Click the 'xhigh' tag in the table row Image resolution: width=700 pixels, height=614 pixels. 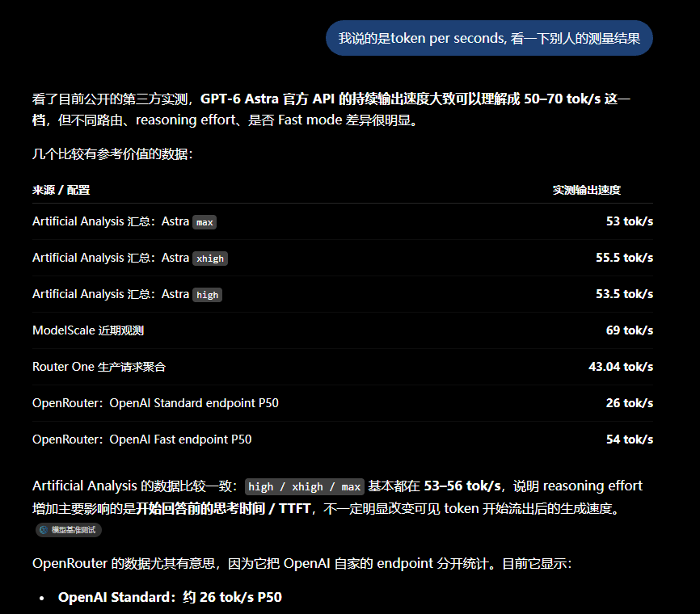pyautogui.click(x=210, y=259)
